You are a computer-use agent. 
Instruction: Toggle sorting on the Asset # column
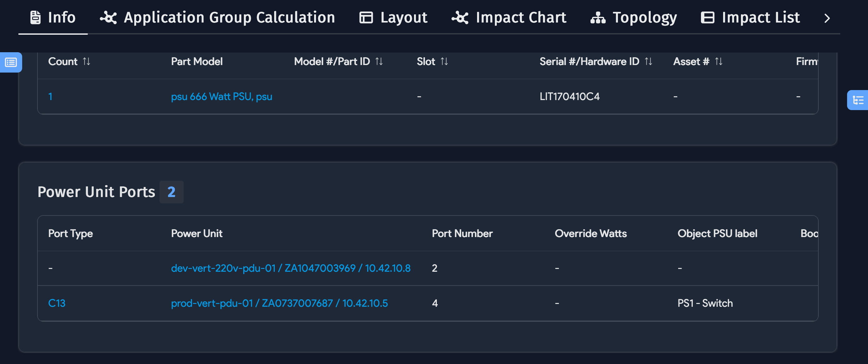click(719, 61)
